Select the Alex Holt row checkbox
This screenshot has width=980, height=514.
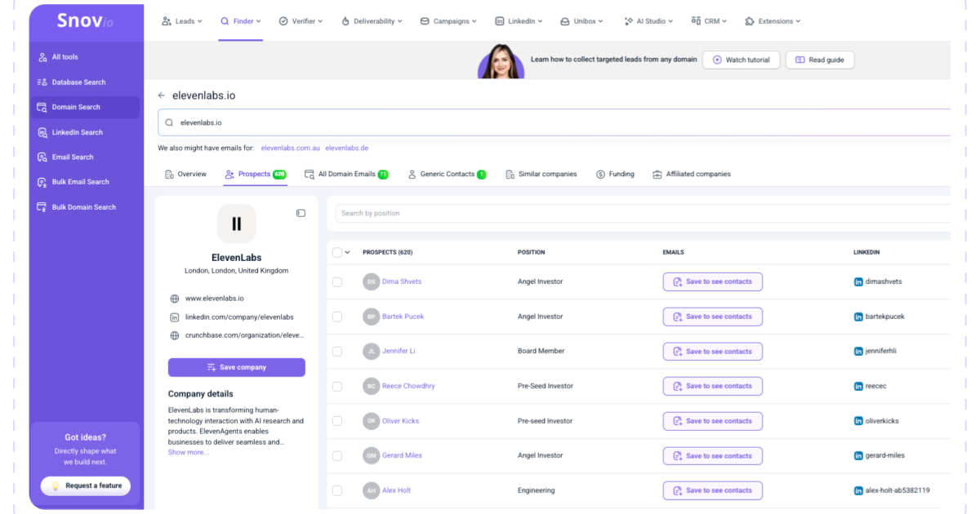point(337,490)
